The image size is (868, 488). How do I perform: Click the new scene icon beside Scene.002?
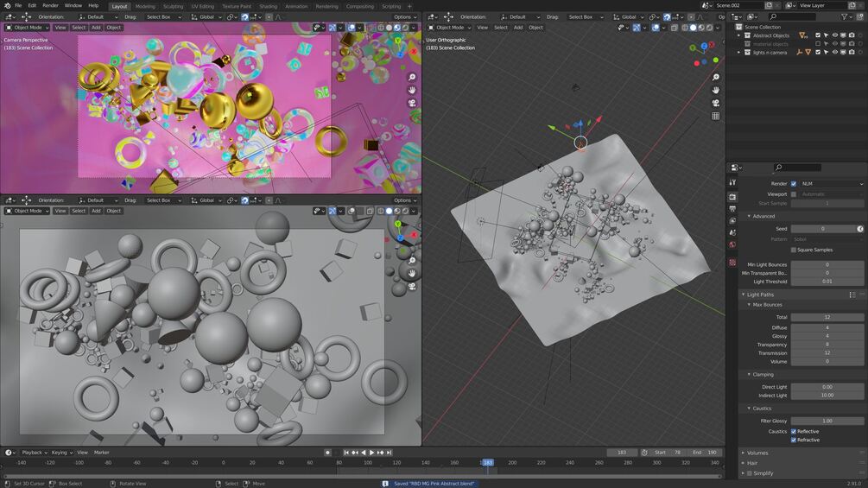click(x=769, y=5)
